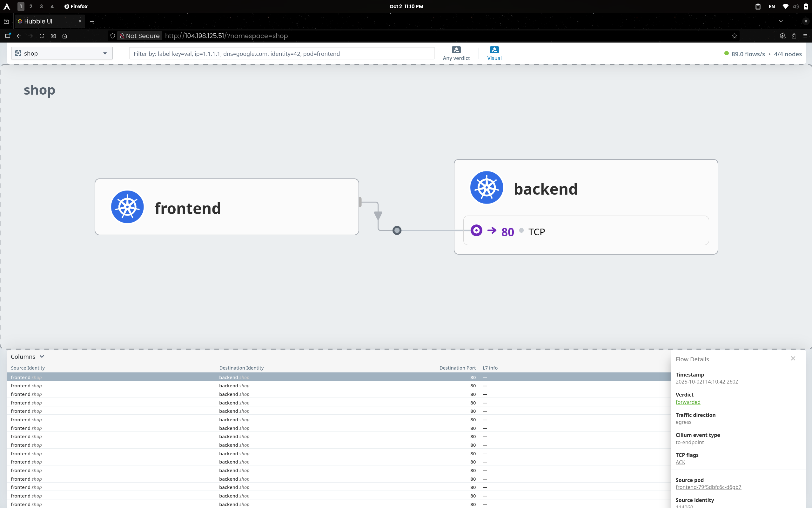Click the forwarded verdict link
Viewport: 812px width, 508px height.
click(688, 402)
